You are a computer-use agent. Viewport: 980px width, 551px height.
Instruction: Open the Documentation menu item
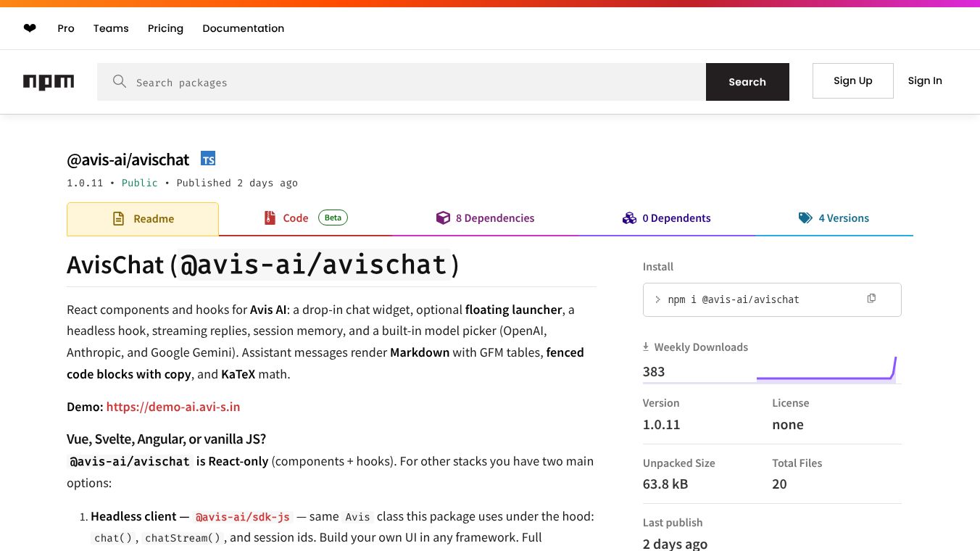pos(243,28)
